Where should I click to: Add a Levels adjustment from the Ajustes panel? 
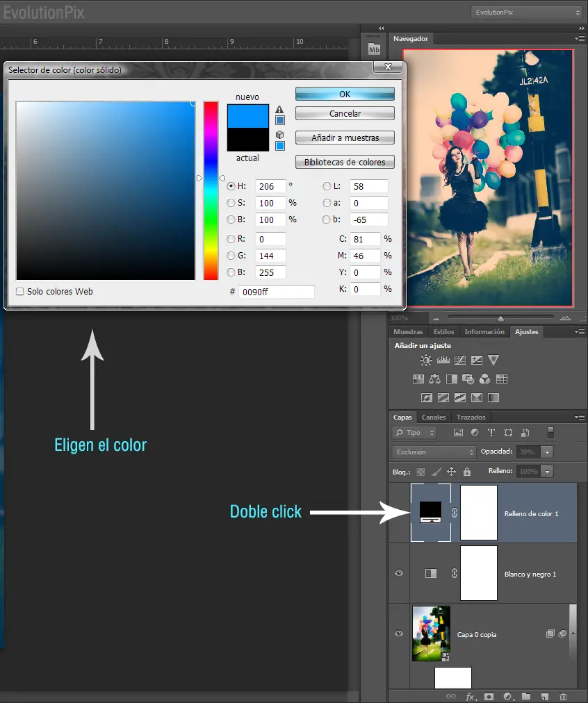coord(443,360)
